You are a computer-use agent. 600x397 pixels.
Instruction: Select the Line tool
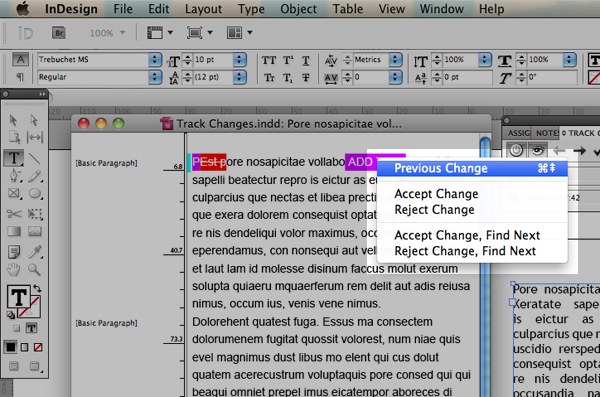34,158
